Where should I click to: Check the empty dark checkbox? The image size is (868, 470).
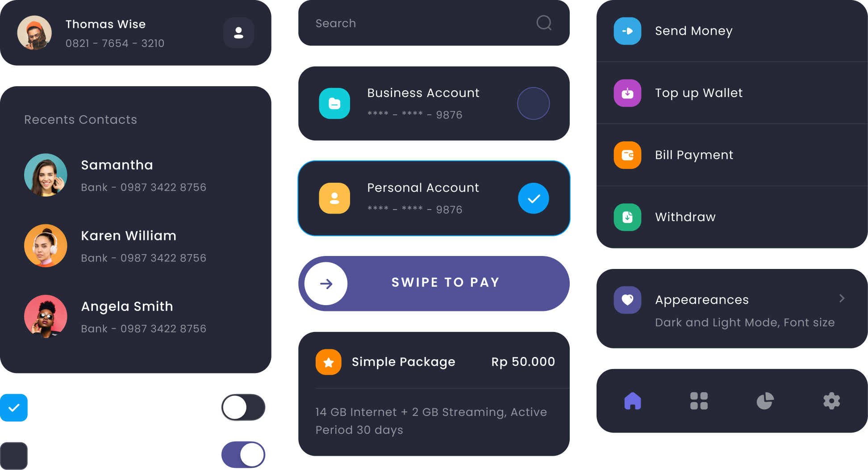(14, 456)
